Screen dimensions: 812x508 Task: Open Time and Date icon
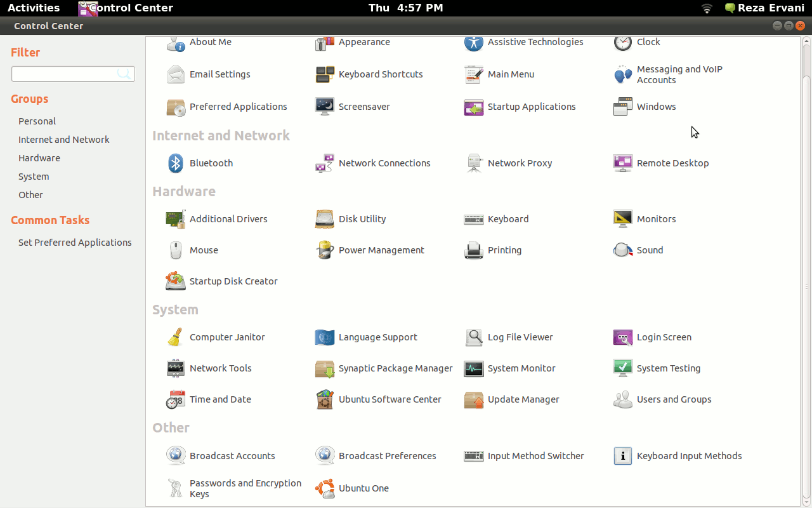coord(176,399)
